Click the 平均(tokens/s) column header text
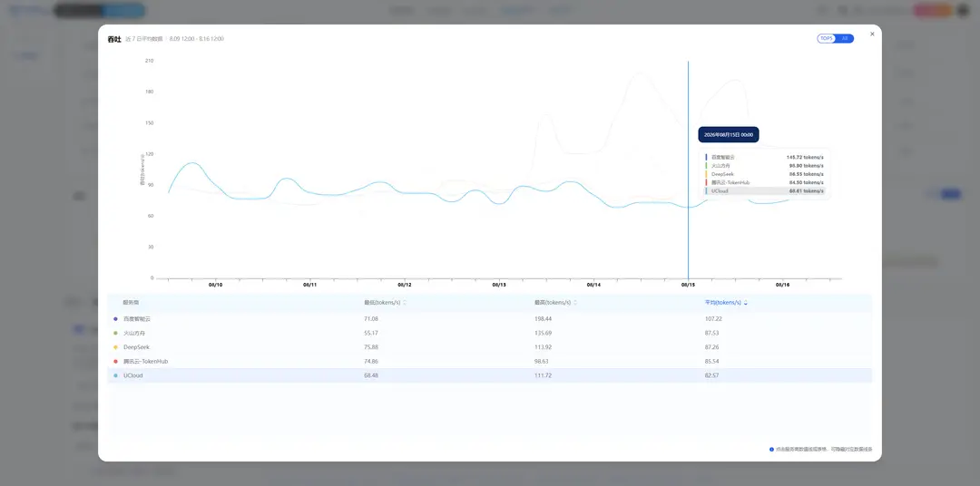 (x=722, y=302)
